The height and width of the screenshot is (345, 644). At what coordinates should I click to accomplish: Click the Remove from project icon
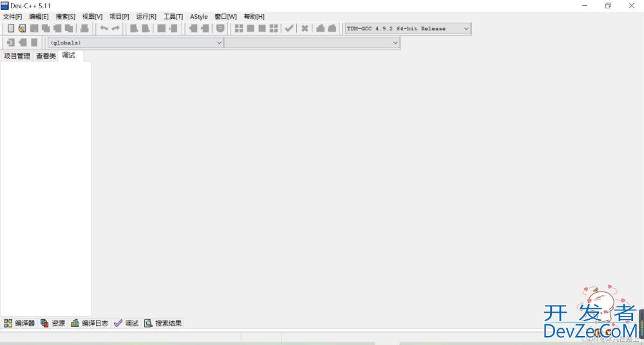pos(205,28)
